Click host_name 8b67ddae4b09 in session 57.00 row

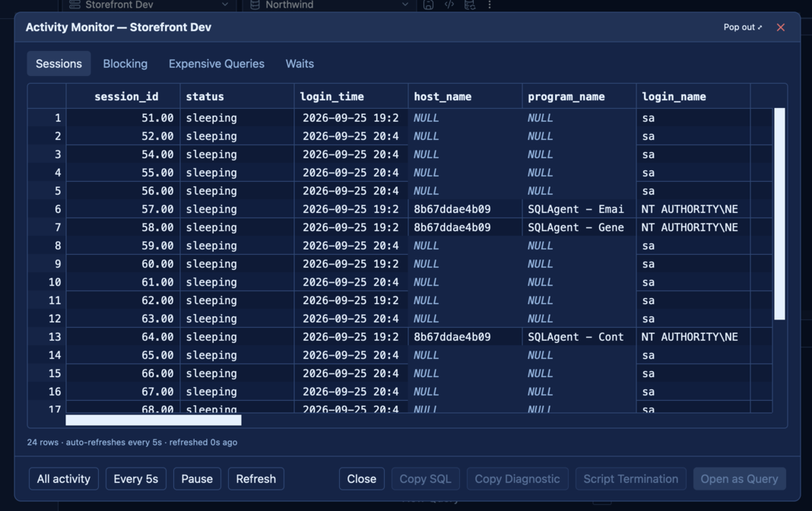pos(465,209)
